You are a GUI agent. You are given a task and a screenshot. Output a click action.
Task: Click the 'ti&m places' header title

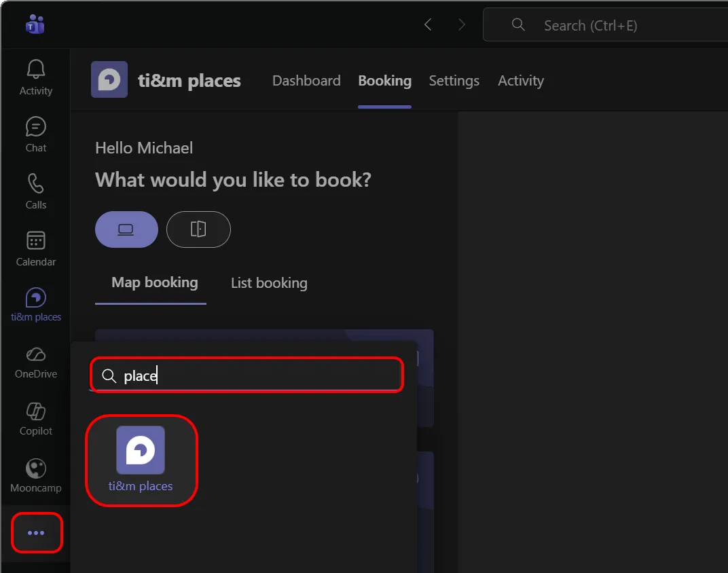click(189, 81)
